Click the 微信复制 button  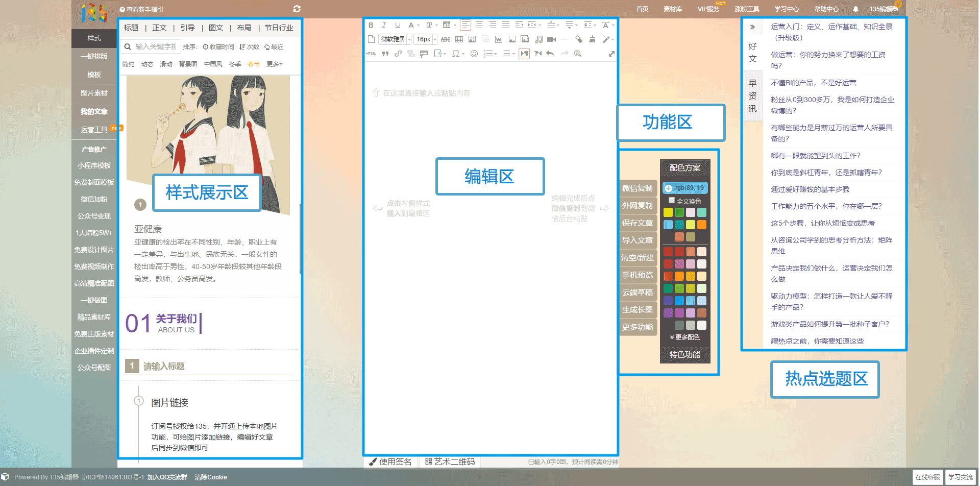[x=637, y=188]
